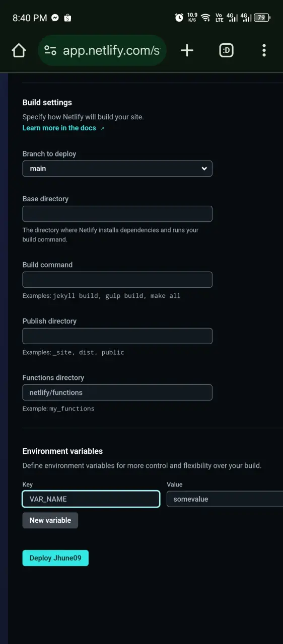Focus the Publish directory field
The height and width of the screenshot is (644, 283).
117,336
